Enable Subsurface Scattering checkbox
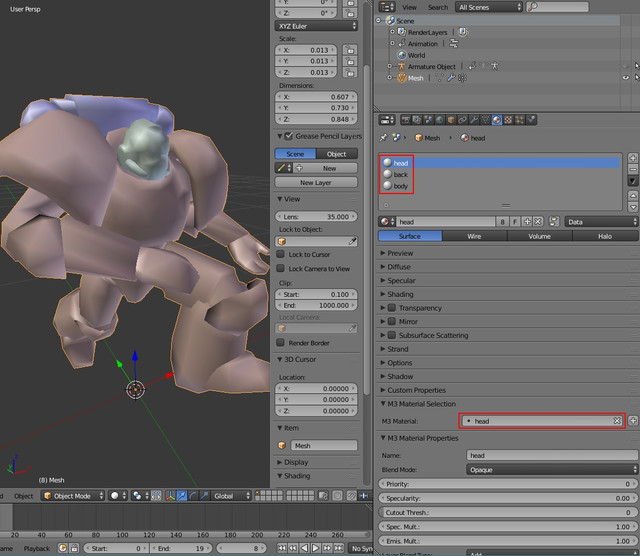The image size is (640, 556). click(x=391, y=335)
